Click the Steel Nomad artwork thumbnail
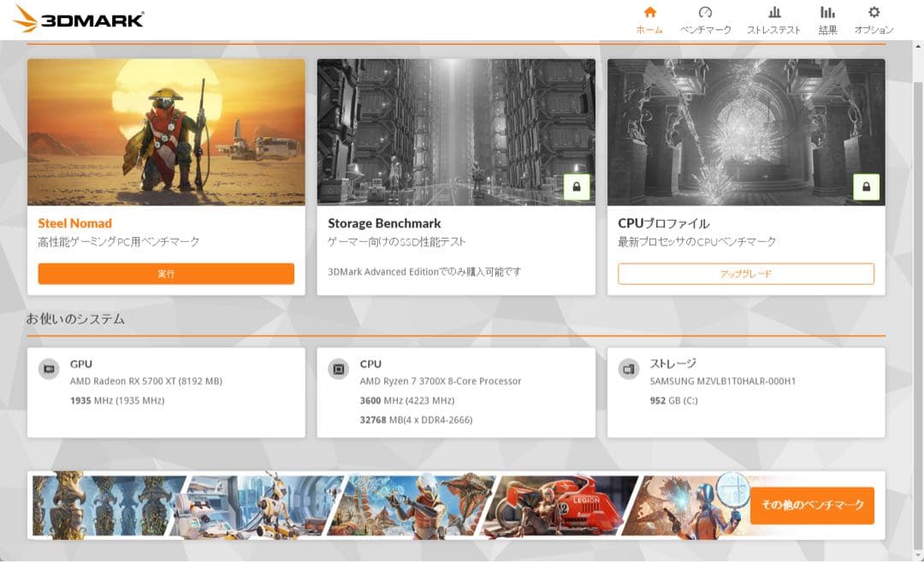 click(166, 132)
